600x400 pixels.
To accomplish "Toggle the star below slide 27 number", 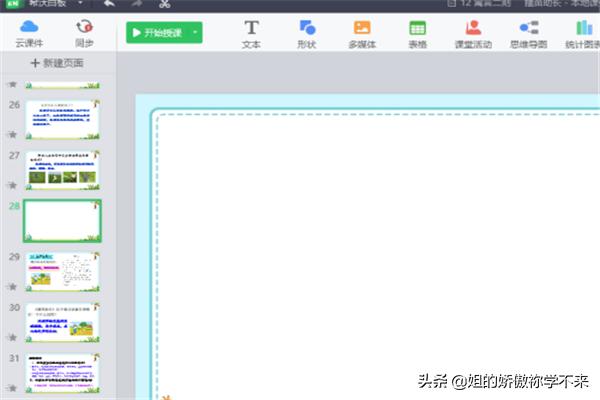I will pyautogui.click(x=12, y=185).
